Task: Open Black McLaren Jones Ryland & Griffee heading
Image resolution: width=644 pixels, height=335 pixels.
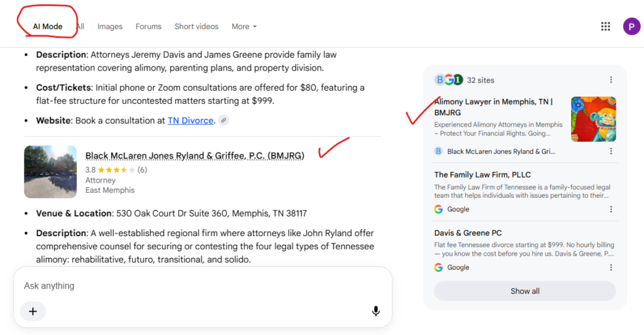Action: coord(195,156)
